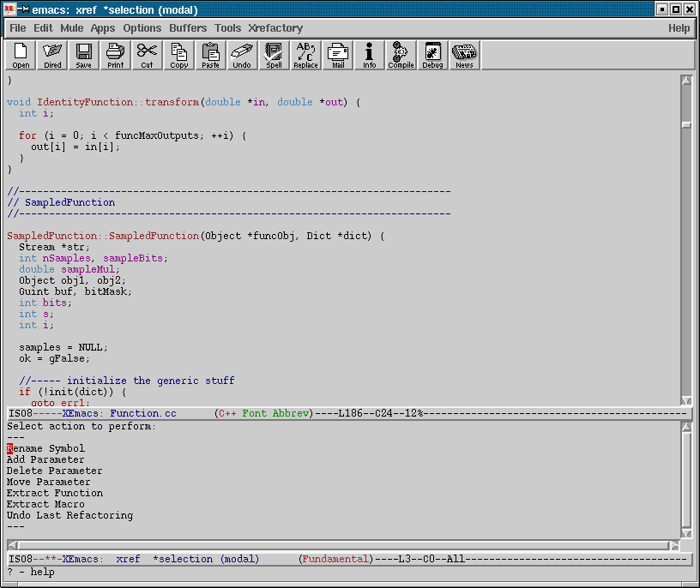Open Dired directory browser from toolbar
This screenshot has height=588, width=700.
[52, 55]
